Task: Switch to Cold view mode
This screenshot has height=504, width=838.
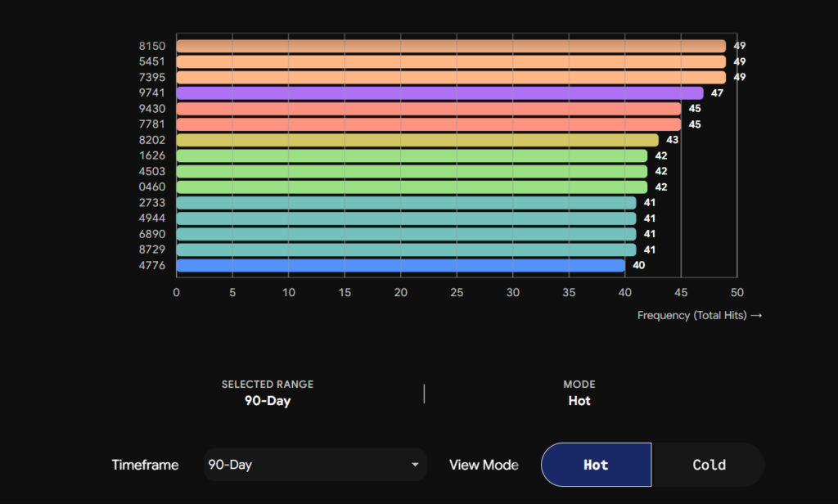Action: click(709, 465)
